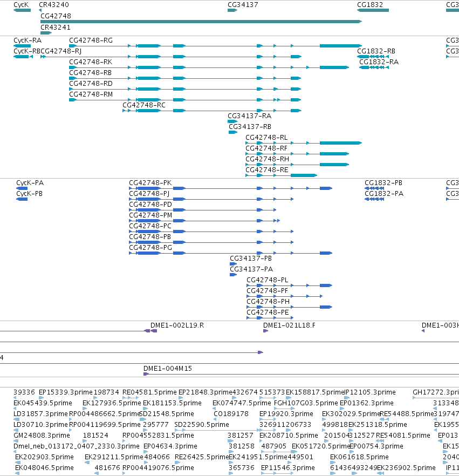Image resolution: width=459 pixels, height=476 pixels.
Task: Select transcript CG42748-RC label
Action: click(x=144, y=105)
